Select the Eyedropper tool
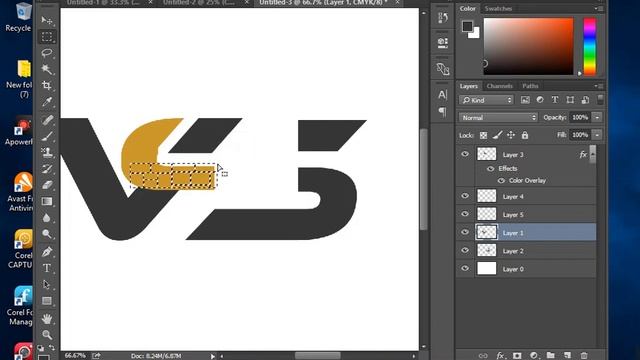Image resolution: width=640 pixels, height=360 pixels. [x=47, y=102]
